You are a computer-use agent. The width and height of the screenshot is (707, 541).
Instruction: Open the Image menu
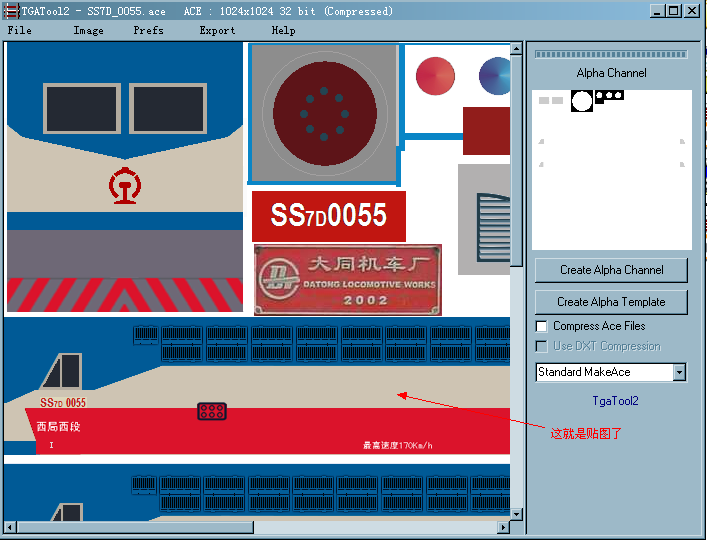point(88,30)
